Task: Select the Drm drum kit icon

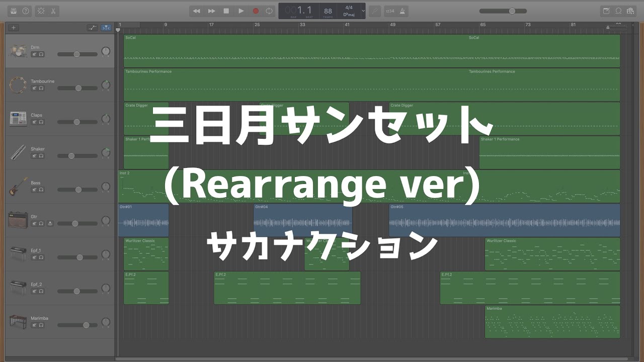Action: pyautogui.click(x=18, y=51)
